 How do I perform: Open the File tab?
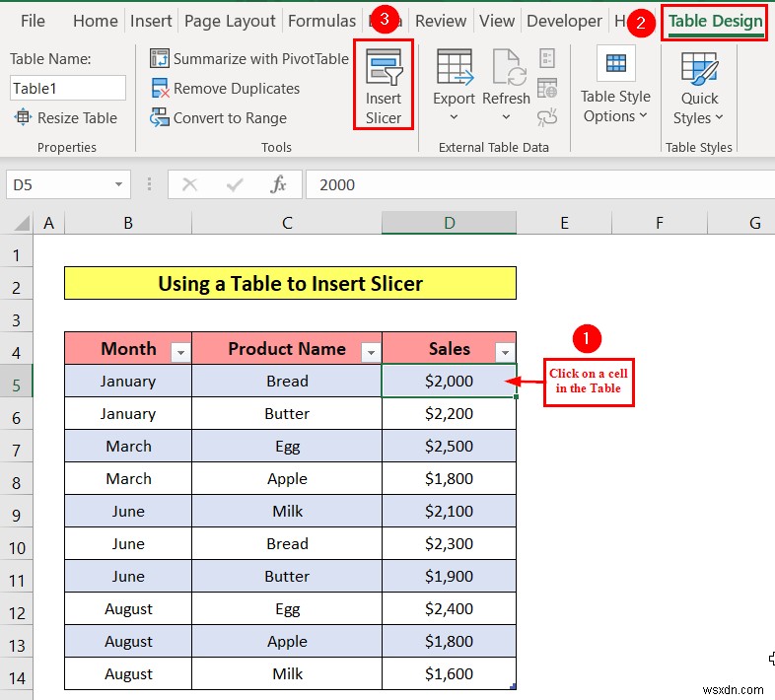click(x=33, y=22)
